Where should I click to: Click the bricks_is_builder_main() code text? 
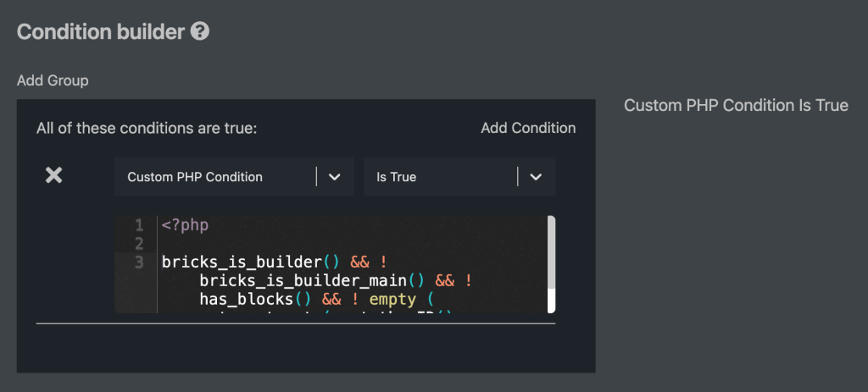click(314, 280)
